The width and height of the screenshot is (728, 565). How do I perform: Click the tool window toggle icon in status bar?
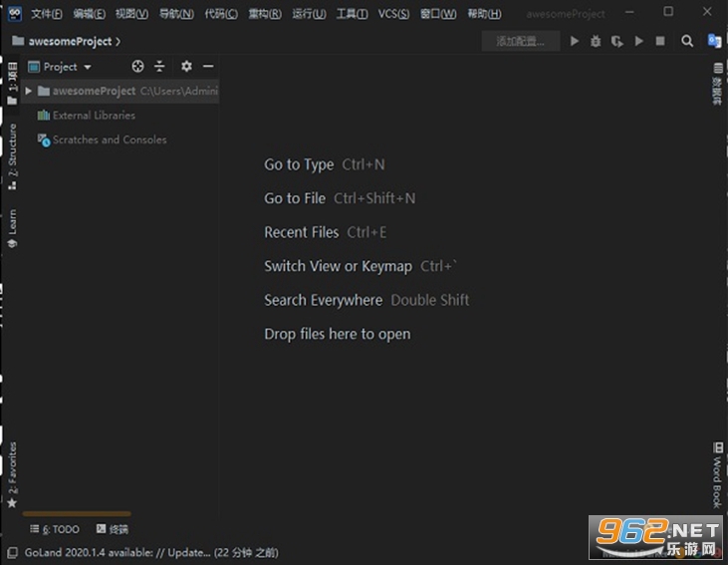(13, 552)
